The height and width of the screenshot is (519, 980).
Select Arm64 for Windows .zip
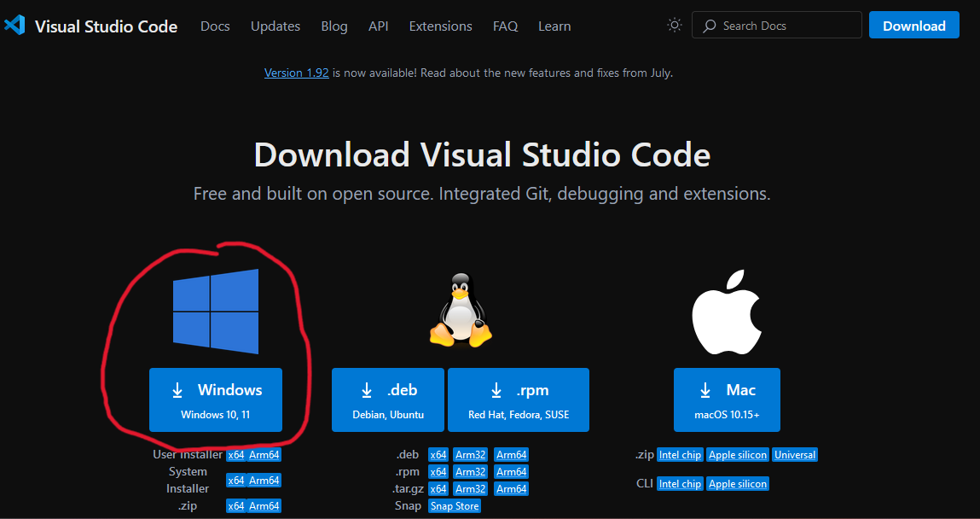pyautogui.click(x=264, y=506)
